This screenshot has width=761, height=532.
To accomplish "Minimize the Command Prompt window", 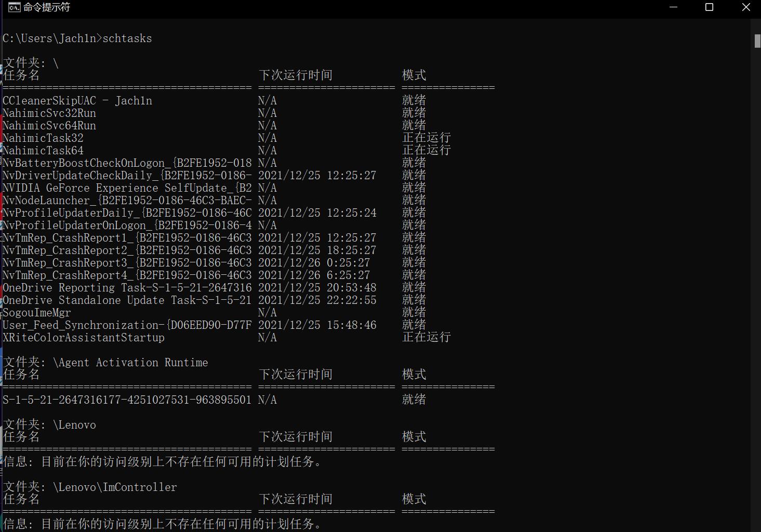I will pyautogui.click(x=674, y=7).
